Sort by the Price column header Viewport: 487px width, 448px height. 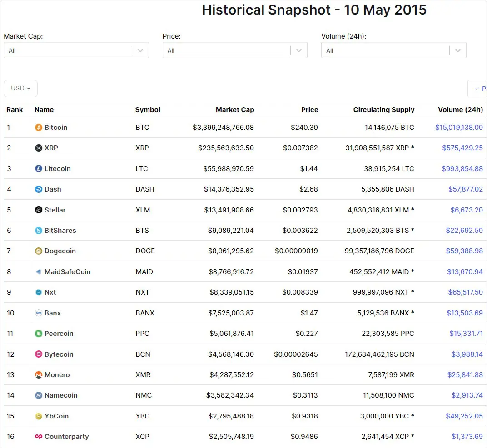(x=309, y=110)
